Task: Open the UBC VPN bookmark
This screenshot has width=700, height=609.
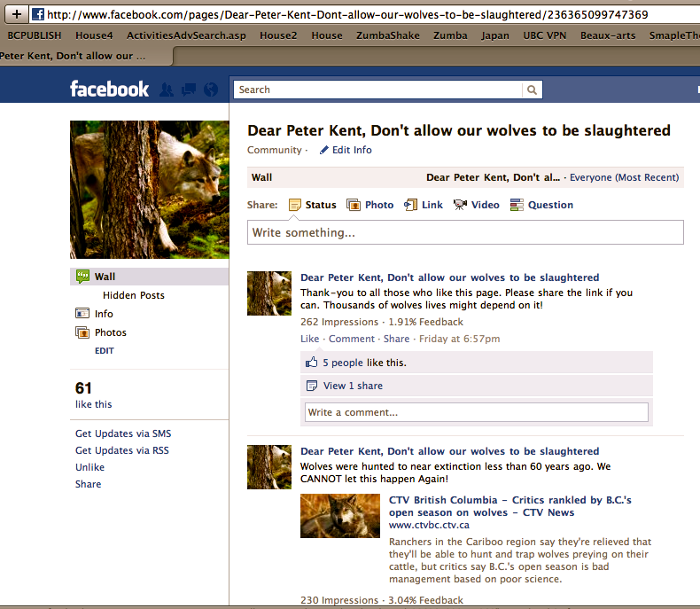Action: click(544, 35)
